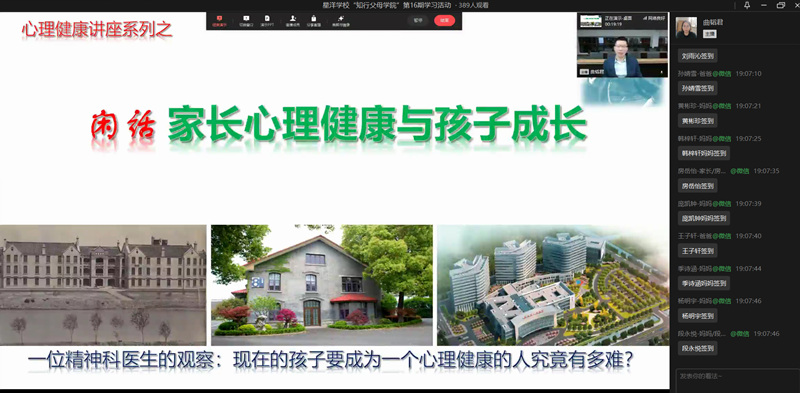Click the 段永悦签到 chat message bubble
The width and height of the screenshot is (800, 393).
(x=697, y=348)
